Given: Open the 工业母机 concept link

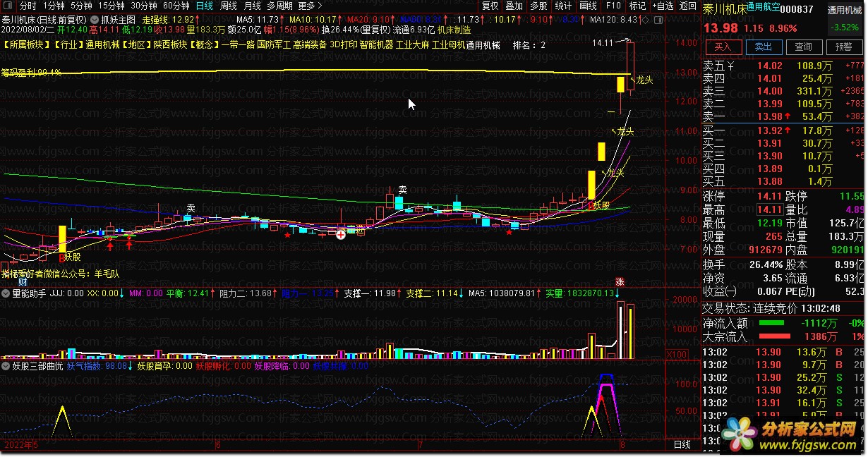Looking at the screenshot, I should click(x=449, y=45).
